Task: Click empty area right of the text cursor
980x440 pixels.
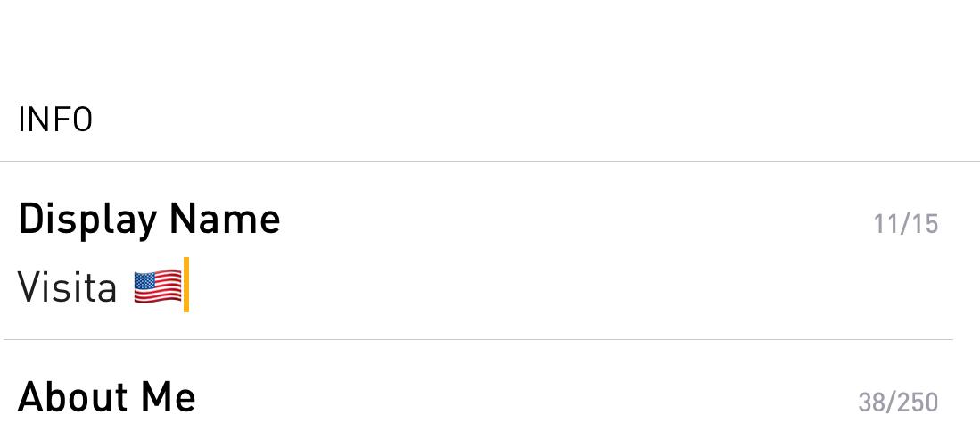Action: pyautogui.click(x=563, y=286)
